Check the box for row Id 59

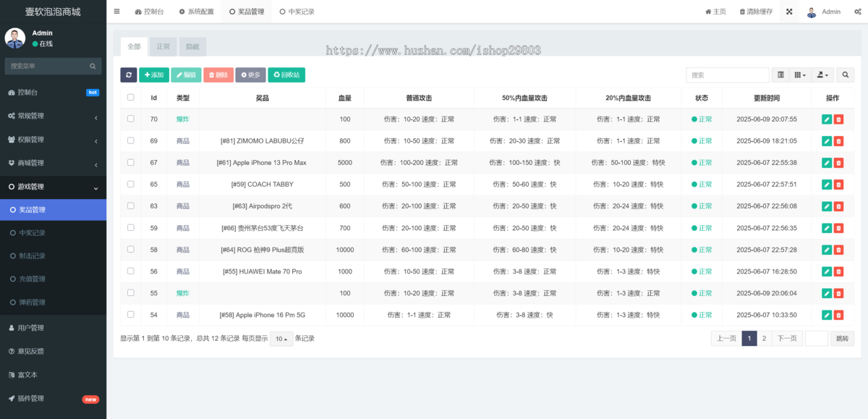[131, 227]
